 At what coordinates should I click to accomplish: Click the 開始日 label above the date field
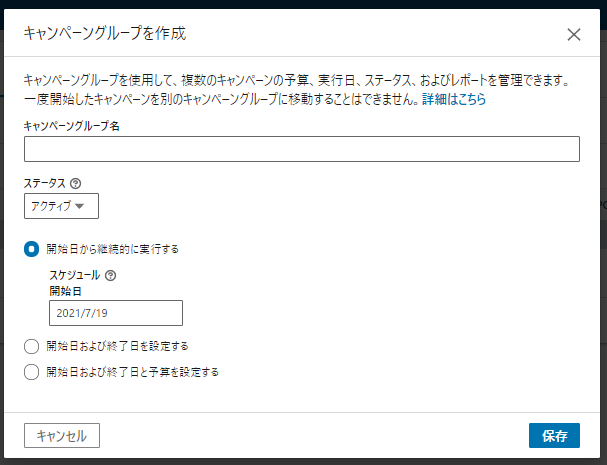[65, 291]
